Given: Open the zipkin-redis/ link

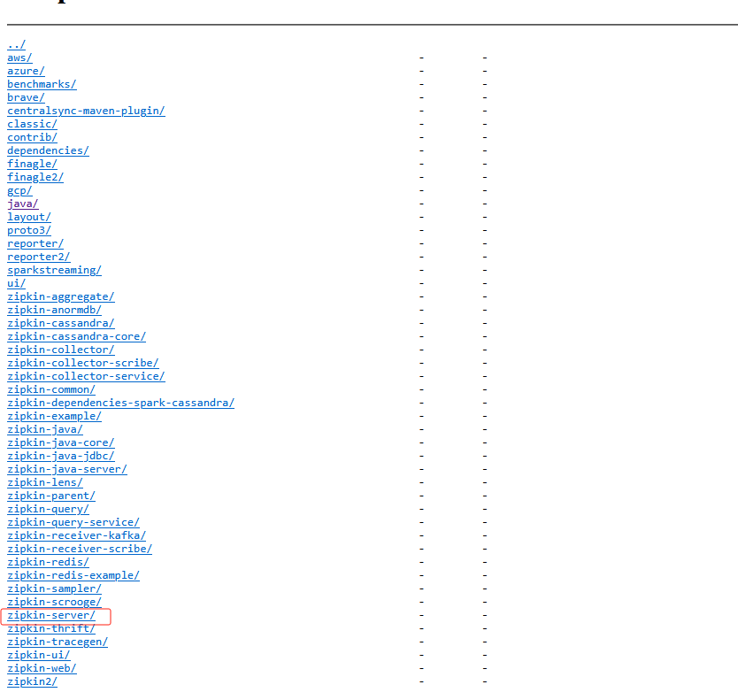Looking at the screenshot, I should coord(48,562).
